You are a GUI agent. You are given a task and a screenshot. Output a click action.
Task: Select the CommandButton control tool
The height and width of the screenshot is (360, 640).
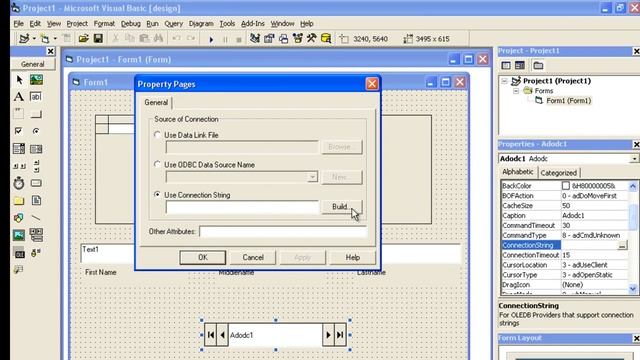36,114
